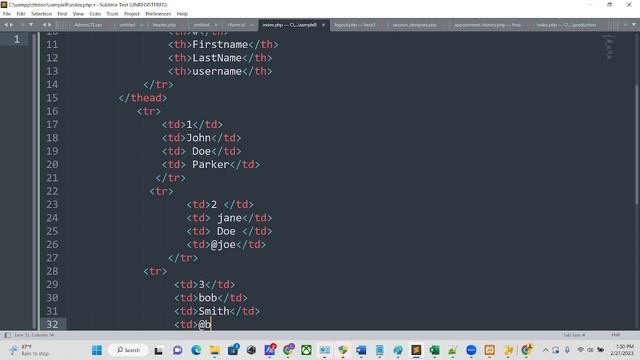Activate Sublime Text icon in the taskbar

point(416,350)
